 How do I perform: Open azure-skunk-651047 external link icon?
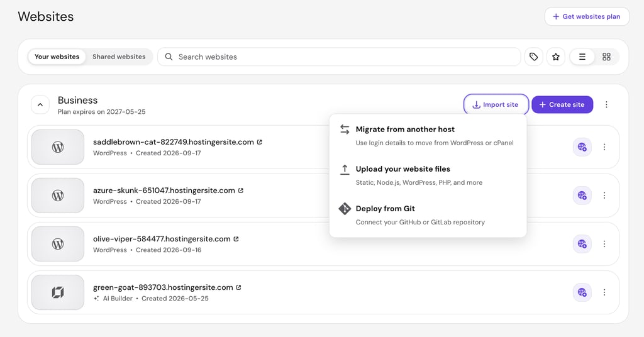tap(241, 191)
